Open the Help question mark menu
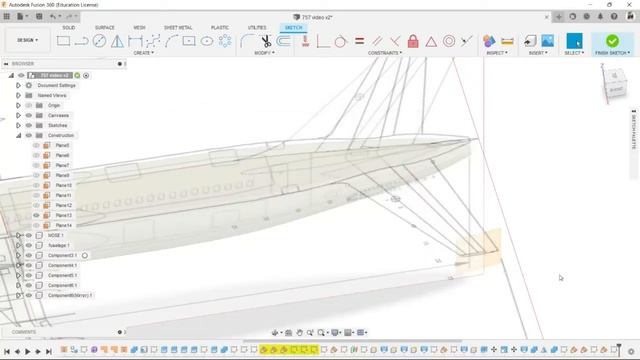The width and height of the screenshot is (640, 360). click(x=614, y=17)
